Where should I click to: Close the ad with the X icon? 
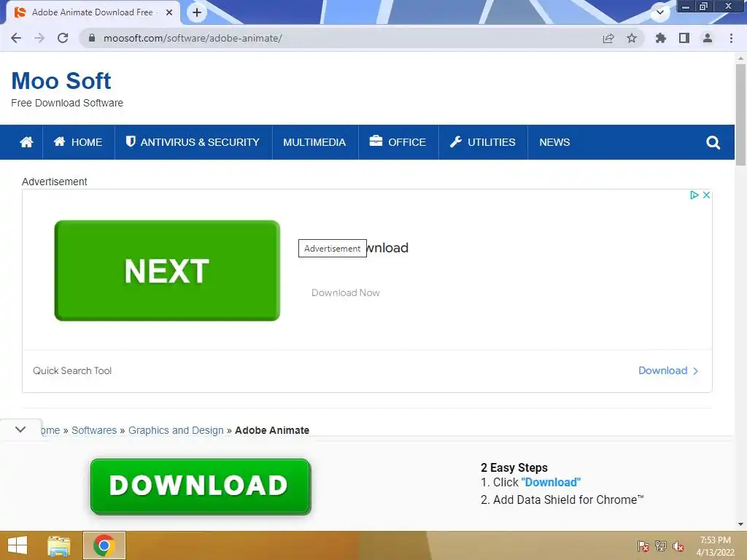[706, 195]
